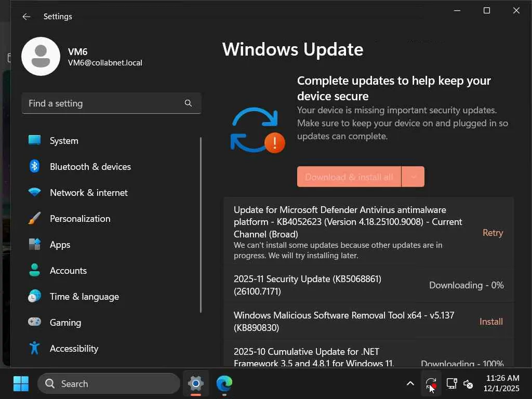Click Download & install all button
Screen dimensions: 532x399
click(349, 177)
